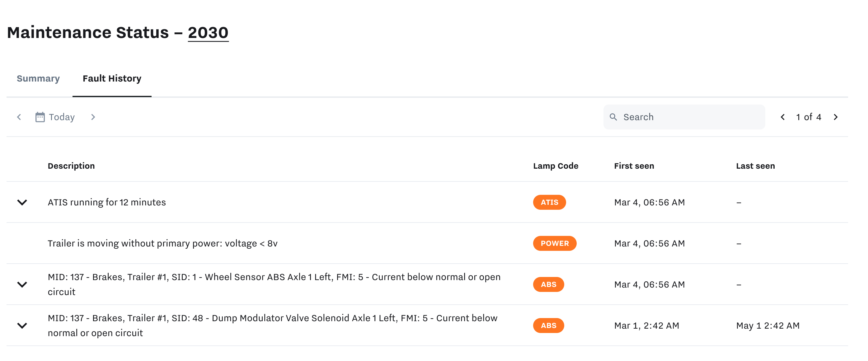Expand the SID 48 Dump Modulator row
868x361 pixels.
pos(22,326)
